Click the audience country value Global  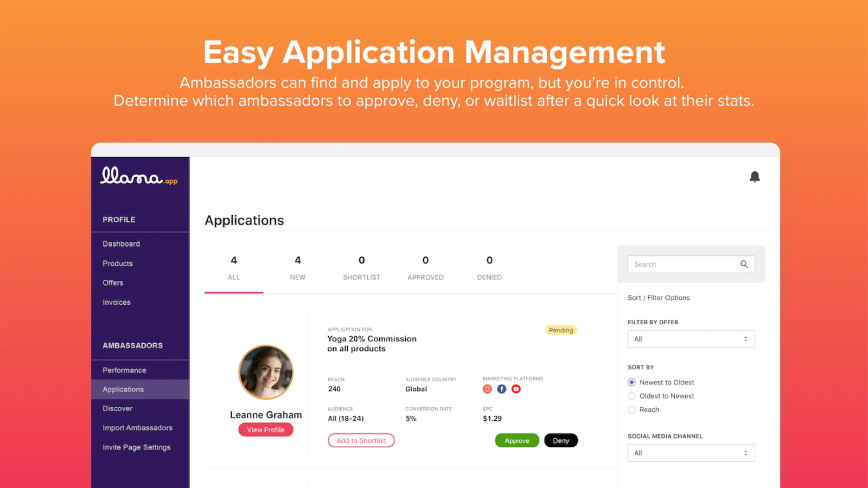click(416, 389)
